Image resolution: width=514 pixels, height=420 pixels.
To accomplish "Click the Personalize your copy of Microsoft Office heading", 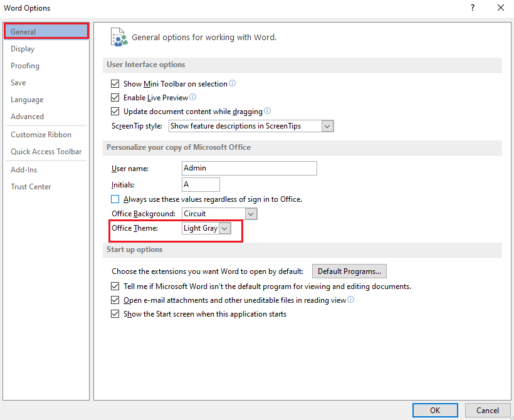I will click(179, 147).
